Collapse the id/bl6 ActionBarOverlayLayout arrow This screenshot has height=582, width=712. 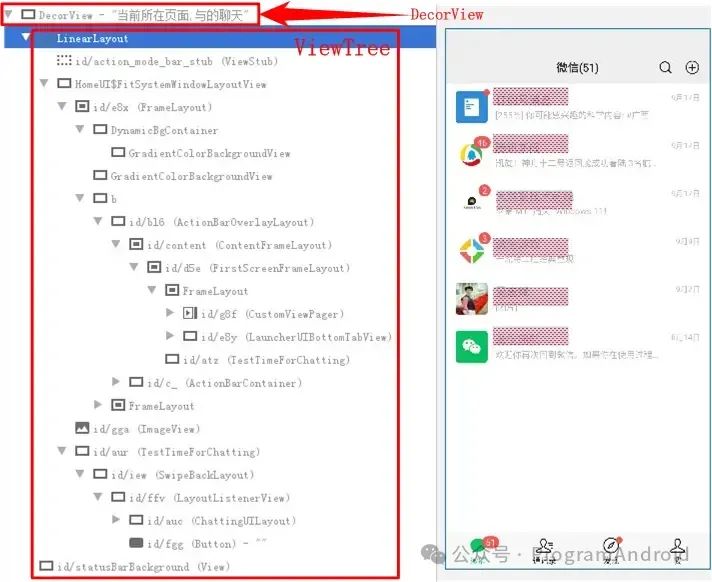98,221
